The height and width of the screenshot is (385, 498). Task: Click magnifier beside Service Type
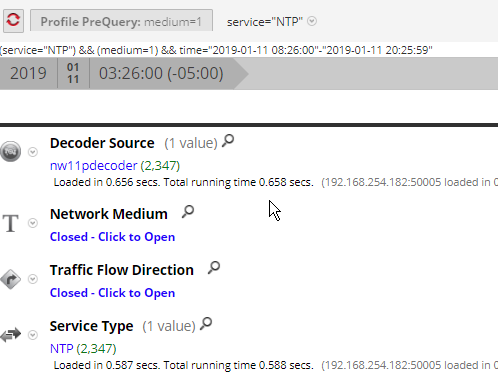[206, 324]
